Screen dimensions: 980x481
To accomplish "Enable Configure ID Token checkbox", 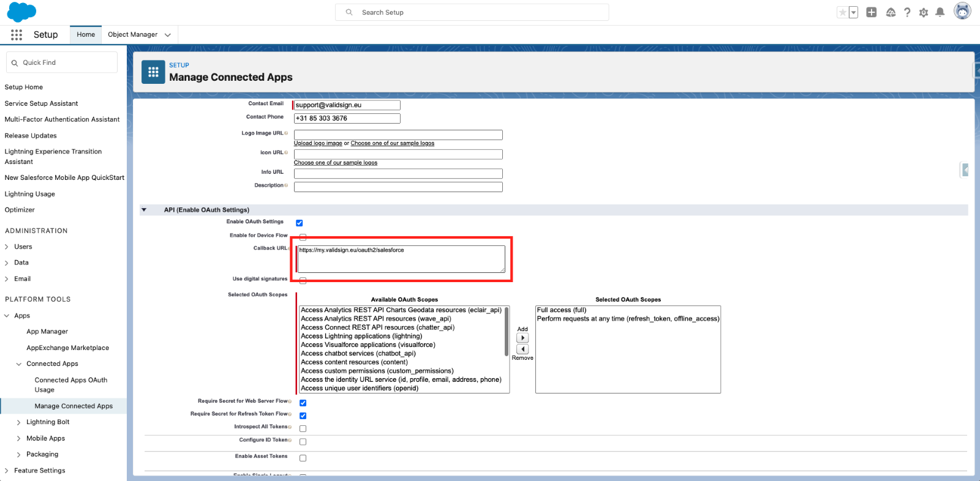I will click(x=303, y=442).
